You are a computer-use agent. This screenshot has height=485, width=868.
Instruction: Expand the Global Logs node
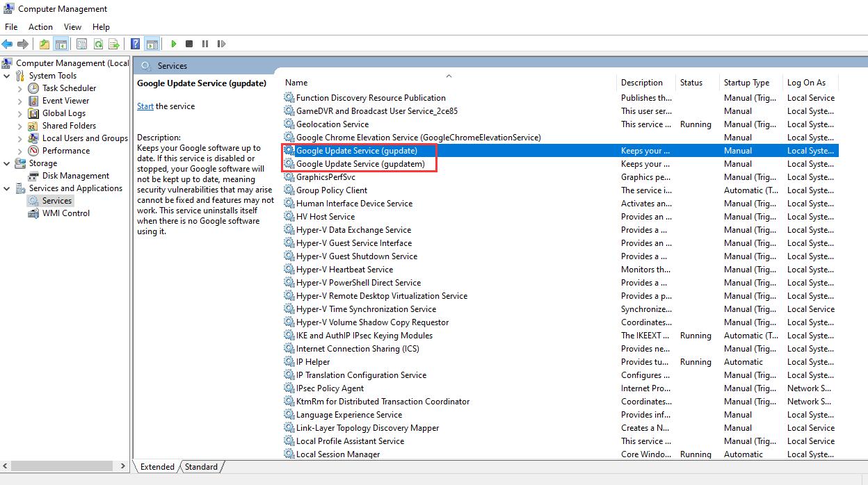click(20, 113)
